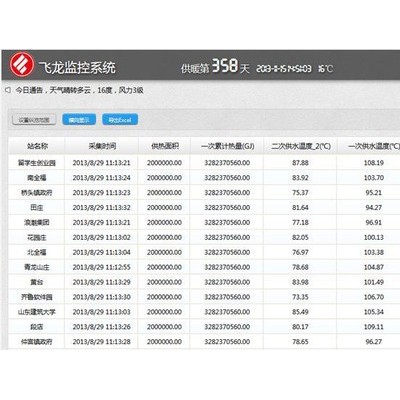Select station 段店
This screenshot has height=400, width=400.
click(37, 327)
